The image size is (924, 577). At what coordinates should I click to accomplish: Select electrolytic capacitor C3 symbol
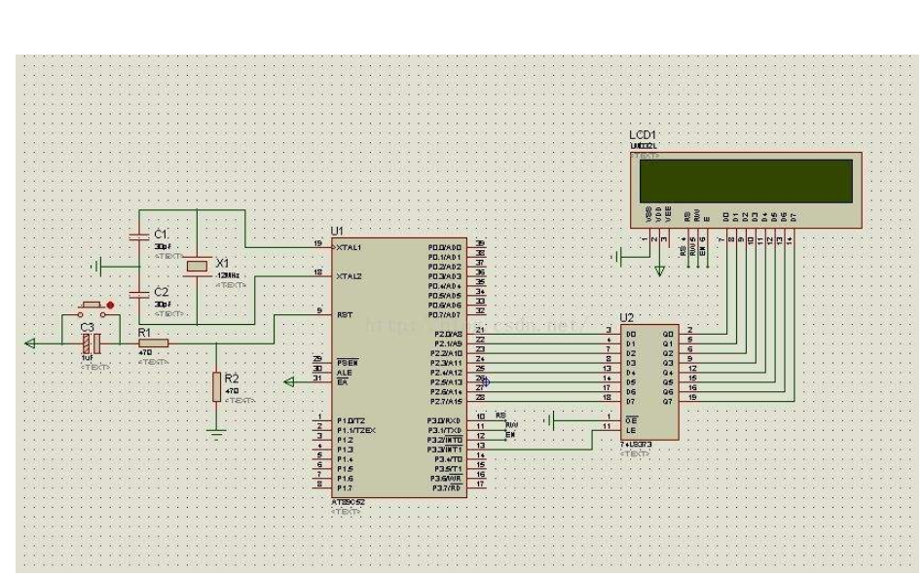[x=92, y=343]
